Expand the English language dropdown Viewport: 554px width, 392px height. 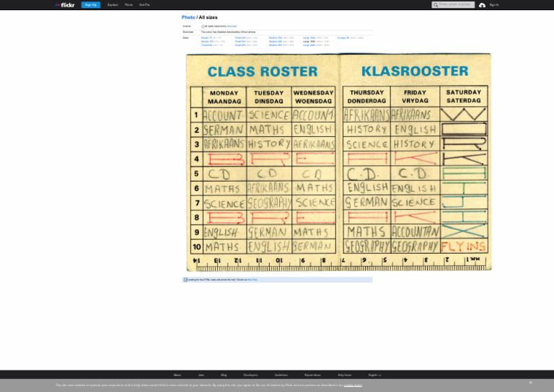tap(374, 375)
